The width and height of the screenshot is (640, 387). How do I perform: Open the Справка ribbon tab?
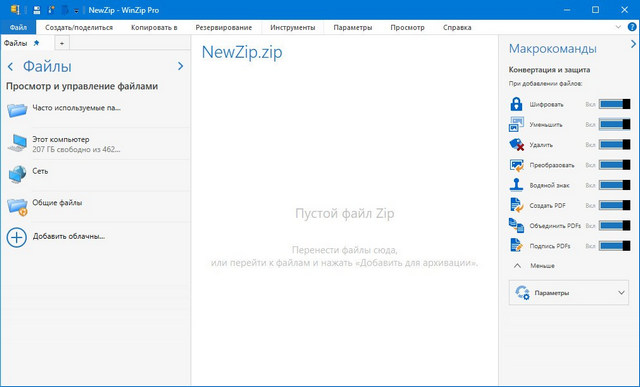457,27
